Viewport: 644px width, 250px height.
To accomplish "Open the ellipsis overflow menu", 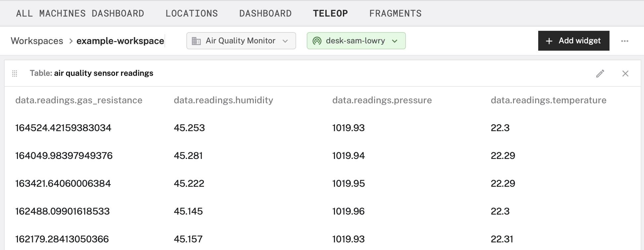I will tap(625, 41).
